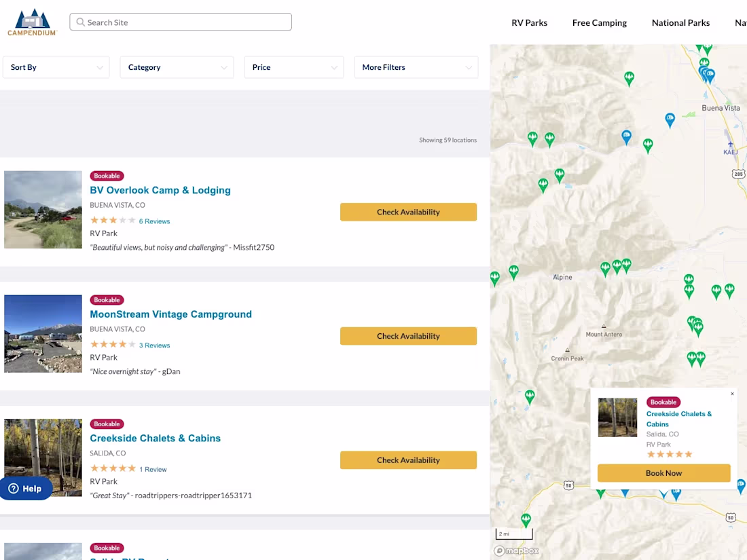Go to Free Camping section
The height and width of the screenshot is (560, 747).
pos(599,22)
